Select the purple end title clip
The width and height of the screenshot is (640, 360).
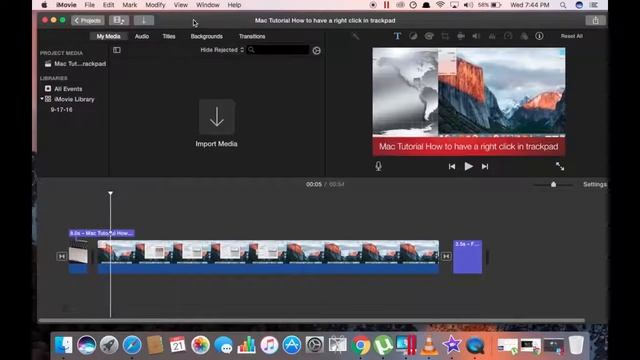click(x=467, y=257)
